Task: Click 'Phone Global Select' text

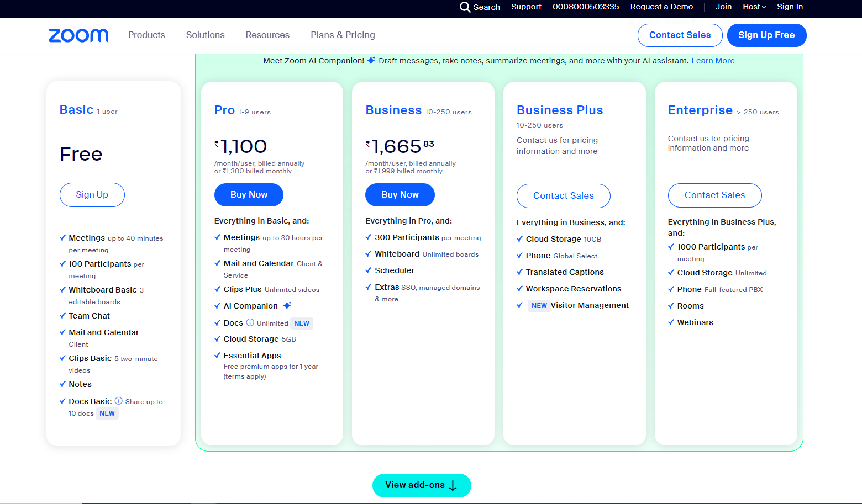Action: (561, 256)
